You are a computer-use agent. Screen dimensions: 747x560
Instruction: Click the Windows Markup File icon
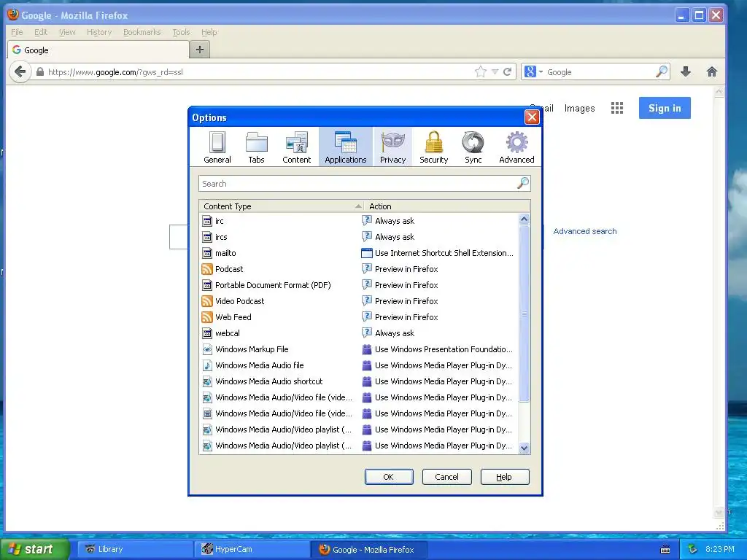click(x=206, y=349)
